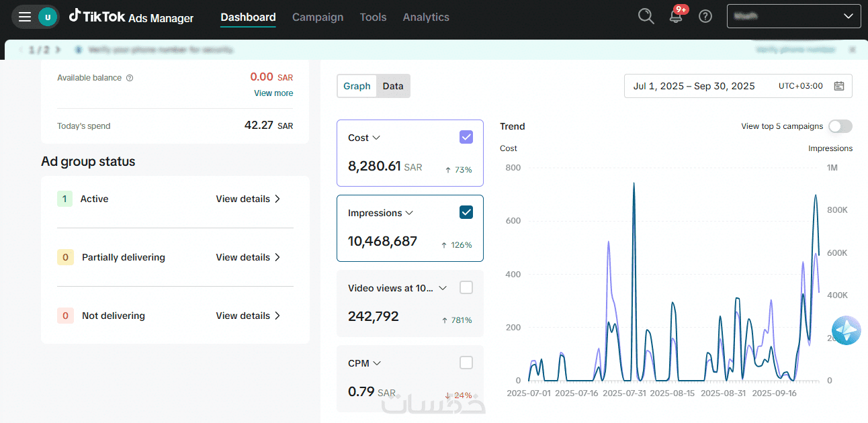Open the help question mark icon
This screenshot has height=423, width=868.
(705, 17)
